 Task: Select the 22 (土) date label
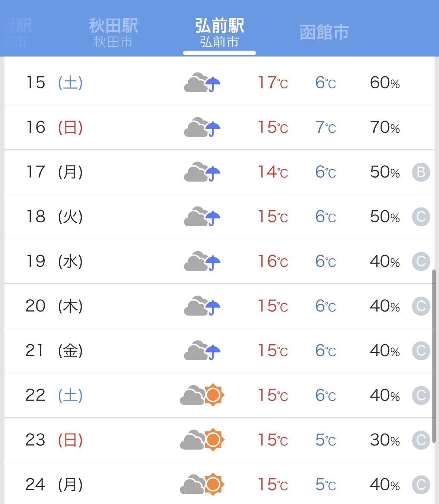pos(54,395)
